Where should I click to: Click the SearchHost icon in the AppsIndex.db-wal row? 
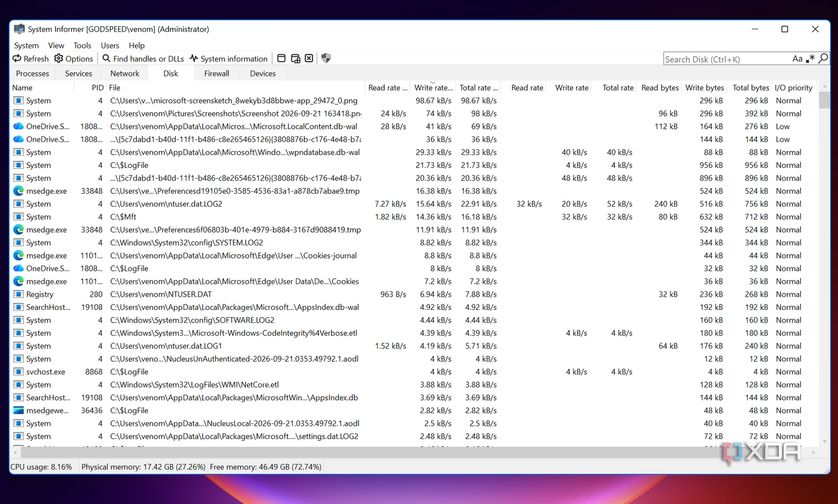tap(19, 307)
